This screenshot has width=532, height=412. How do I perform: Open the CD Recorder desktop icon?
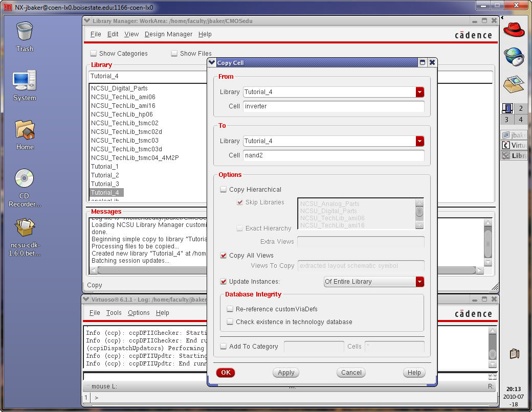click(x=24, y=179)
